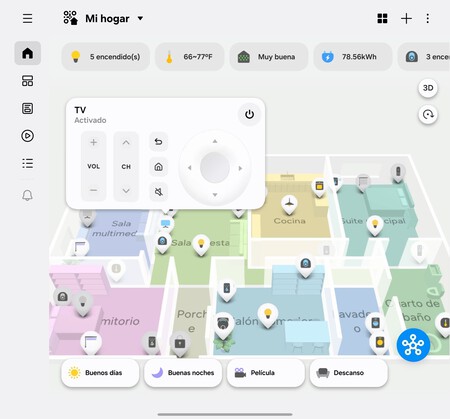This screenshot has width=450, height=419.
Task: Open the three-dot more options menu
Action: (x=428, y=18)
